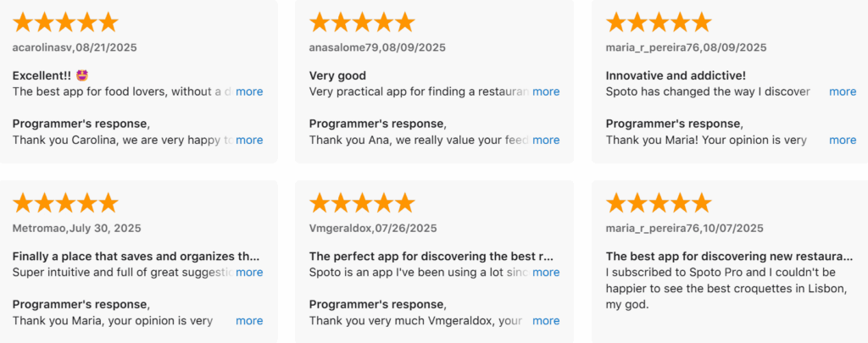Viewport: 868px width, 343px height.
Task: Click the star rating above Metromao
Action: click(x=65, y=202)
